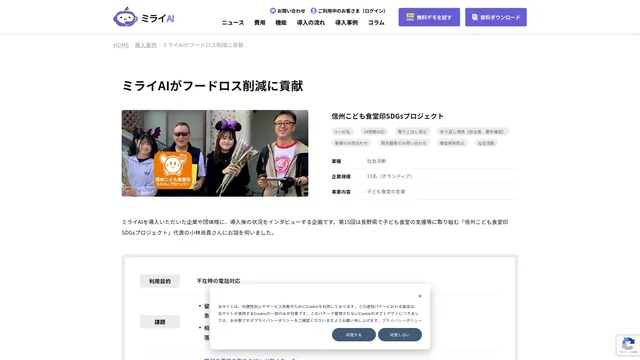Click the ミライAI logo text

(x=158, y=18)
